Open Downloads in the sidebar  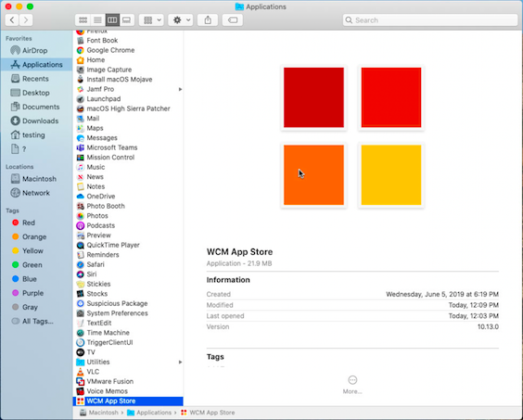36,121
